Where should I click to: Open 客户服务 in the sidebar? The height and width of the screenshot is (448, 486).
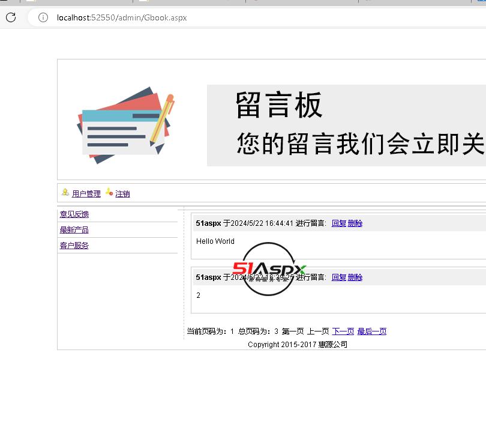(x=74, y=246)
